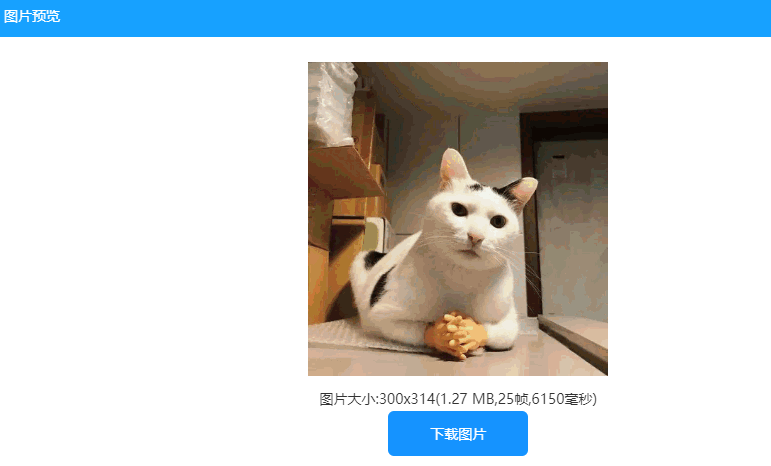Click the black patch on cat's forehead
The width and height of the screenshot is (771, 466).
pos(475,187)
